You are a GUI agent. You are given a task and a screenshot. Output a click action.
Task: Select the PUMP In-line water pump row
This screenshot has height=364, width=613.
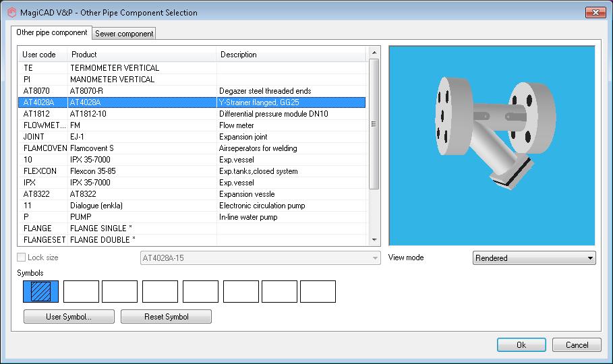tap(192, 217)
